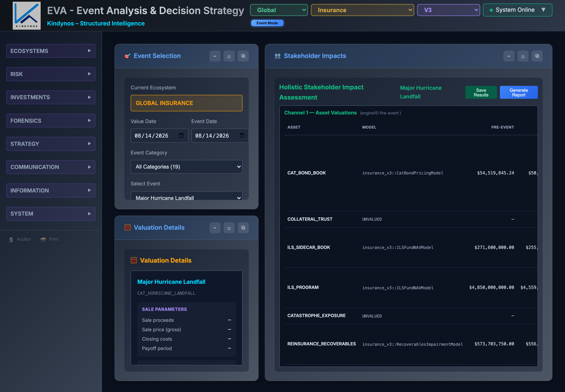Open the V3 version dropdown

448,10
